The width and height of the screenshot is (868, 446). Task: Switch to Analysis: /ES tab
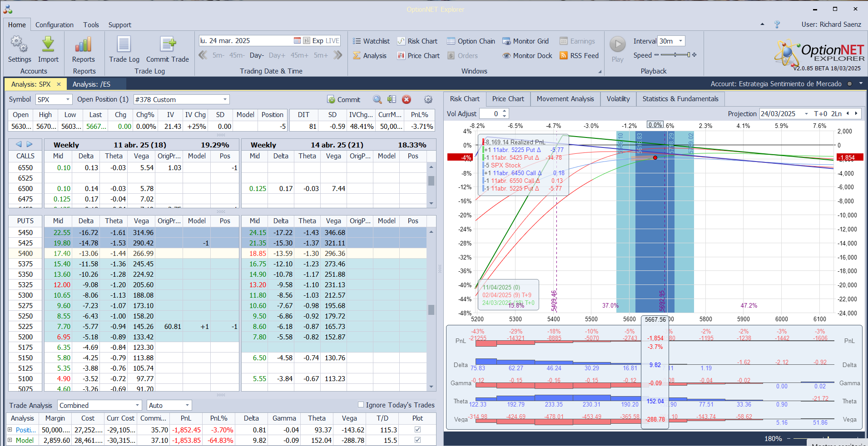(91, 84)
